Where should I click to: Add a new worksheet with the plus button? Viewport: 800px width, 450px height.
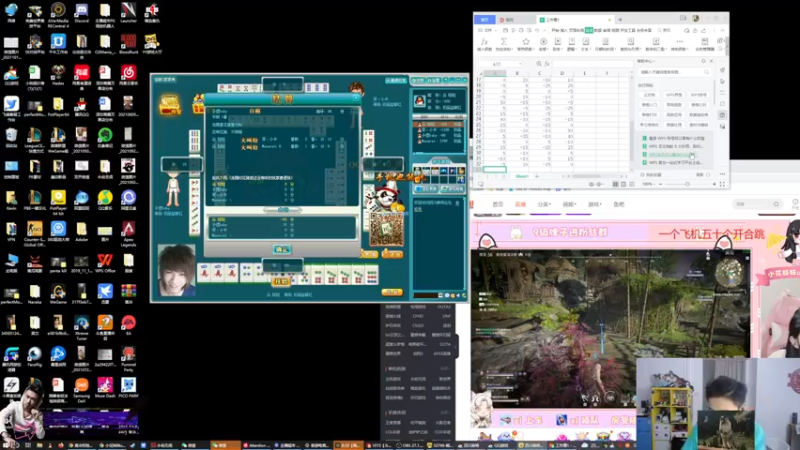(x=537, y=176)
